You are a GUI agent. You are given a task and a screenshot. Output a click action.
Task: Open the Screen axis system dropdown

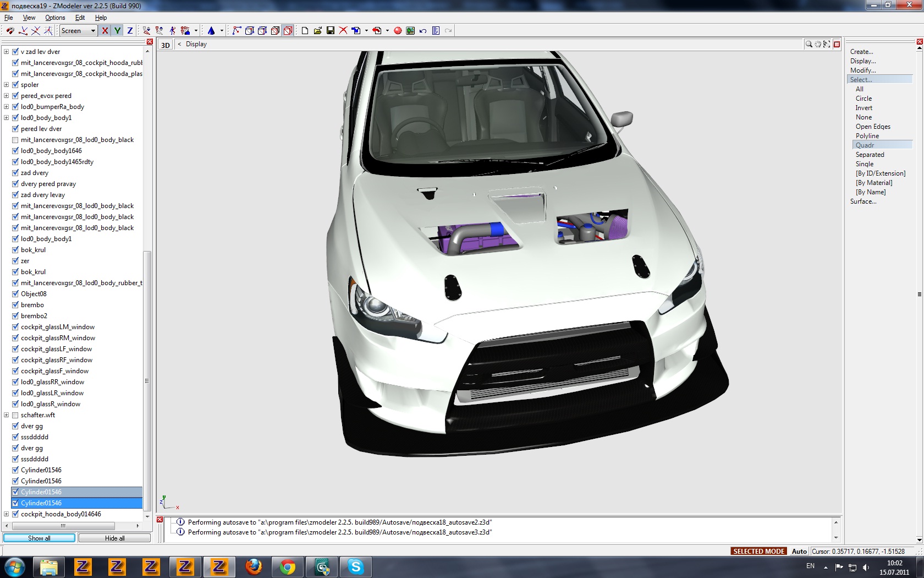(79, 31)
